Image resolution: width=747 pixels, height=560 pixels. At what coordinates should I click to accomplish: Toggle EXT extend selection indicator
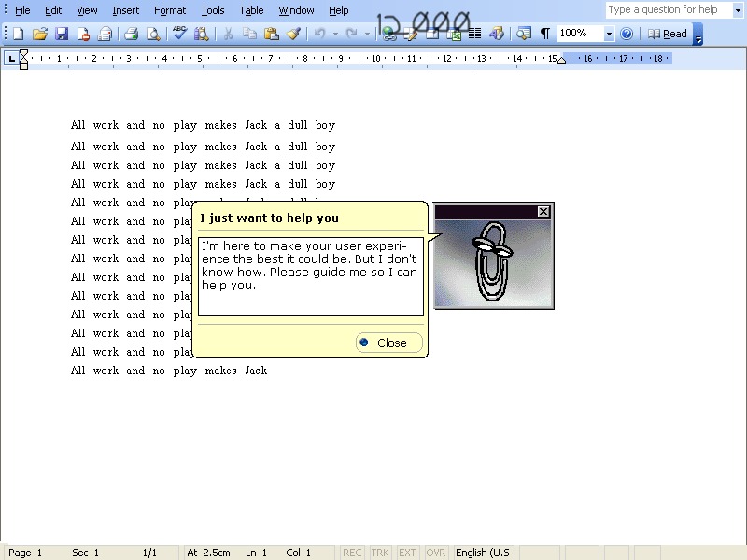point(407,553)
